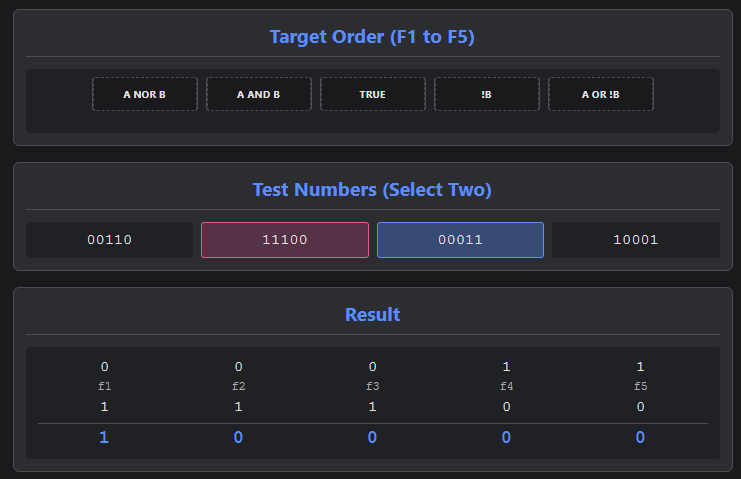Image resolution: width=741 pixels, height=479 pixels.
Task: Click the Test Numbers (Select Two) heading
Action: click(372, 190)
